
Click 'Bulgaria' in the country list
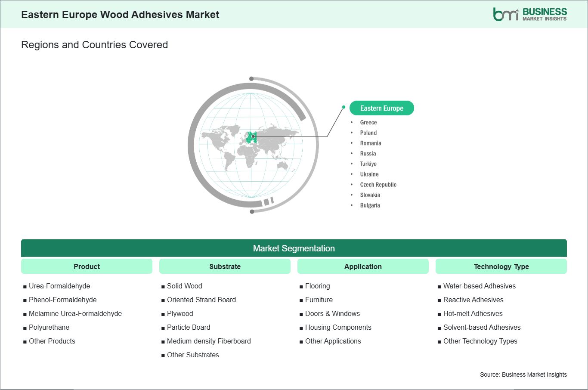coord(370,205)
